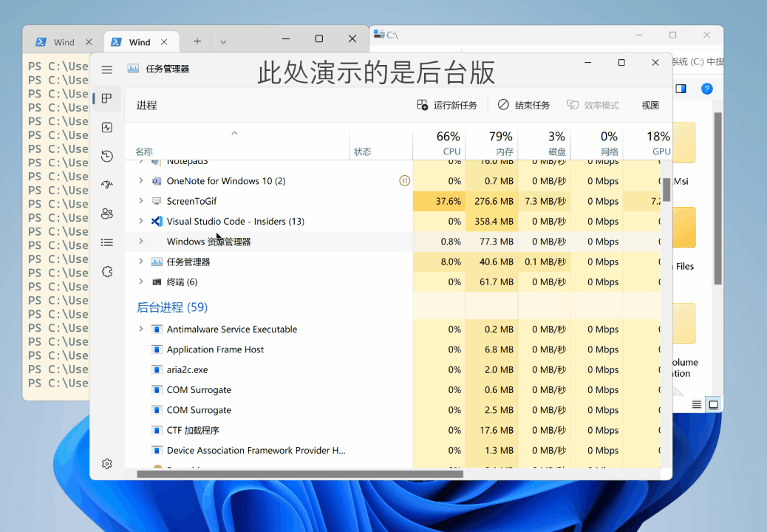The width and height of the screenshot is (767, 532).
Task: Expand the 终端 (6) process group
Action: 141,282
